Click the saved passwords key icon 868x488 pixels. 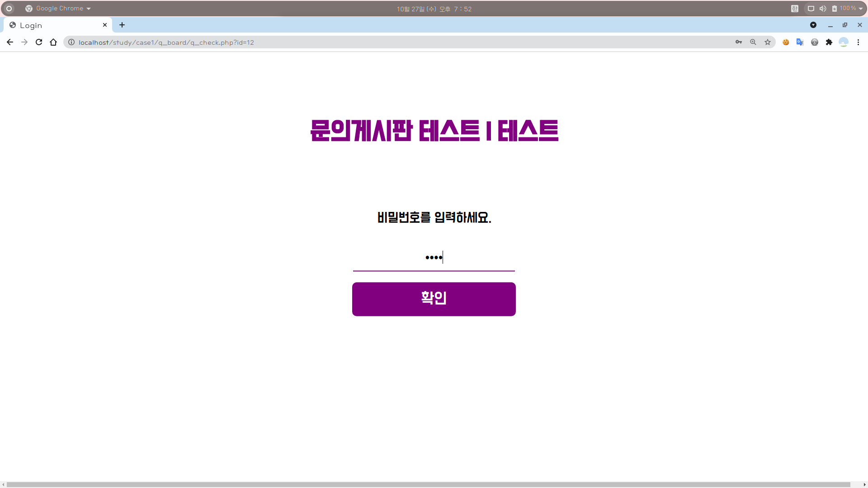pos(739,42)
